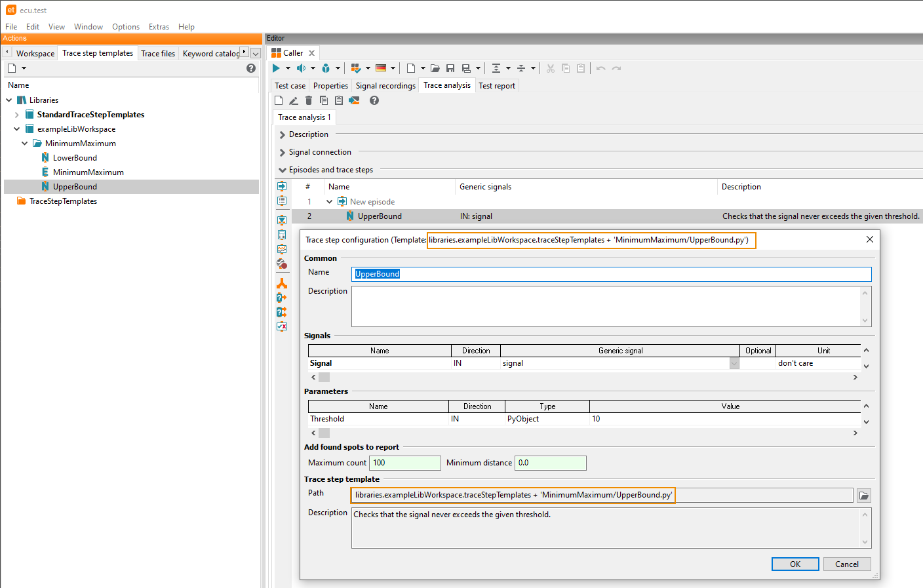Switch to the Test report tab

coord(497,86)
